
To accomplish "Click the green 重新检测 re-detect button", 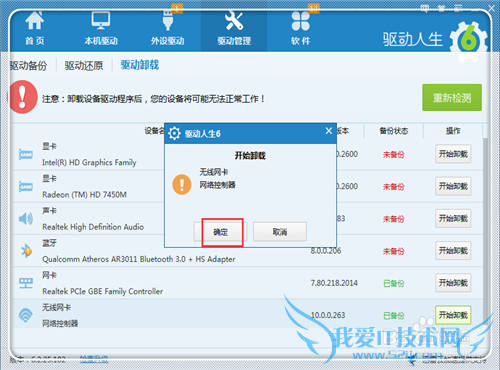I will coord(452,97).
